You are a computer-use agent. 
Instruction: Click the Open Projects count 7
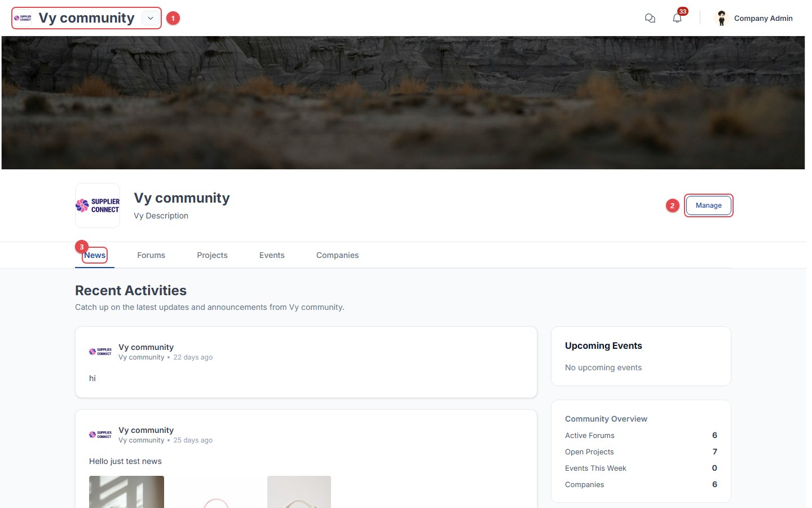714,452
